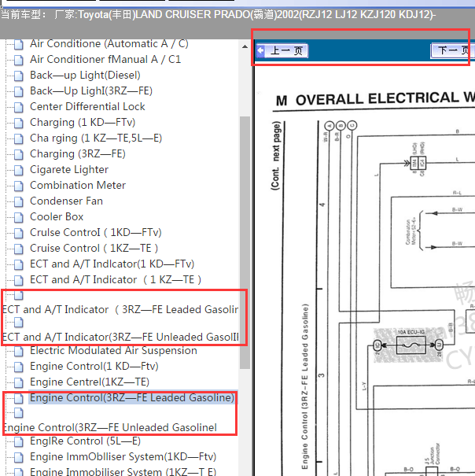Open EnglRe Control (5L—E) diagram
The image size is (475, 476).
85,441
